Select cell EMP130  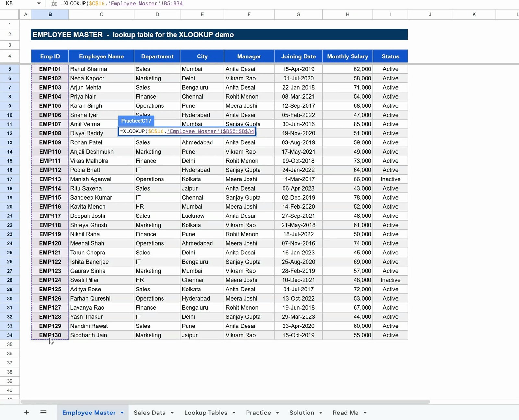point(50,335)
